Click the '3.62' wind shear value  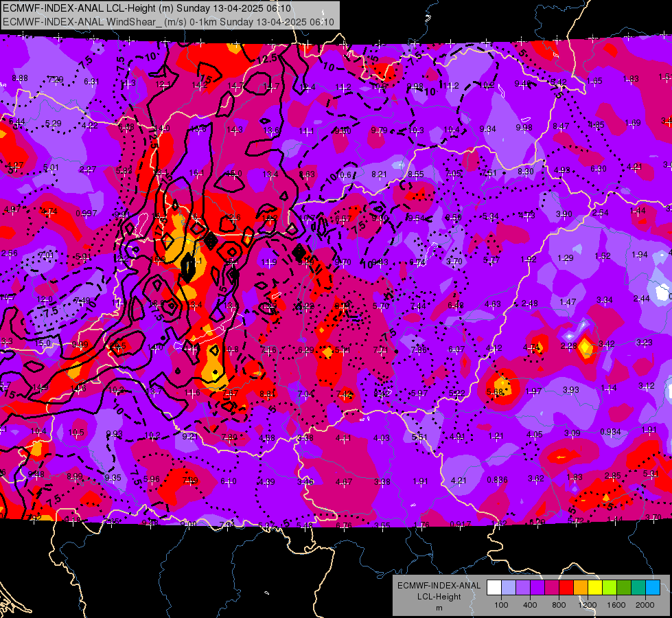tap(535, 478)
